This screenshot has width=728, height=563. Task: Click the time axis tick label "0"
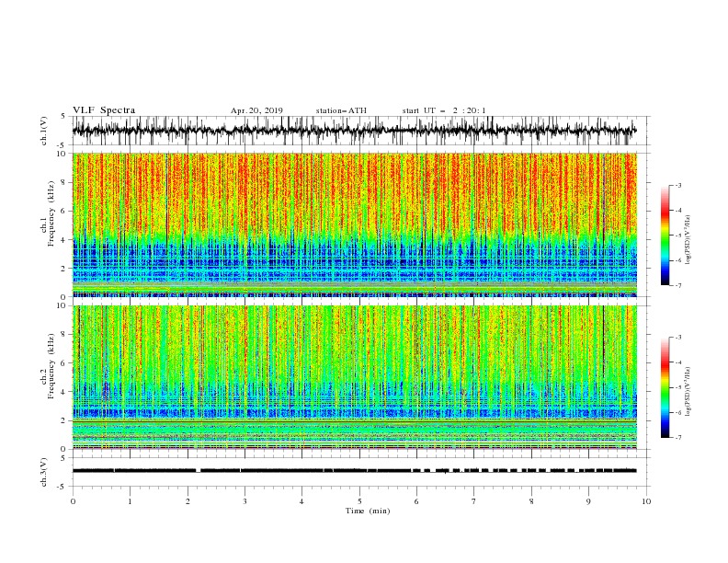pos(73,501)
